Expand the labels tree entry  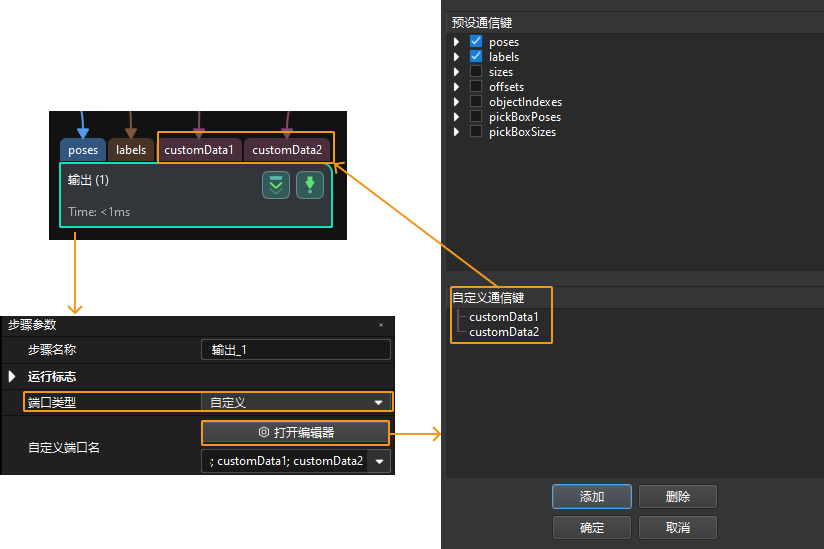click(456, 57)
